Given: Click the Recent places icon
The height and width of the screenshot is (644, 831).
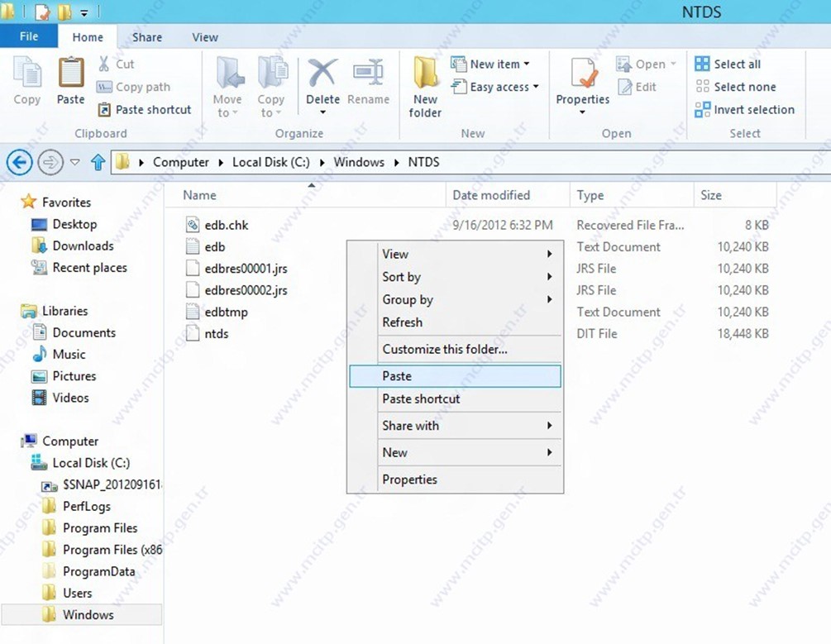Looking at the screenshot, I should [x=39, y=267].
